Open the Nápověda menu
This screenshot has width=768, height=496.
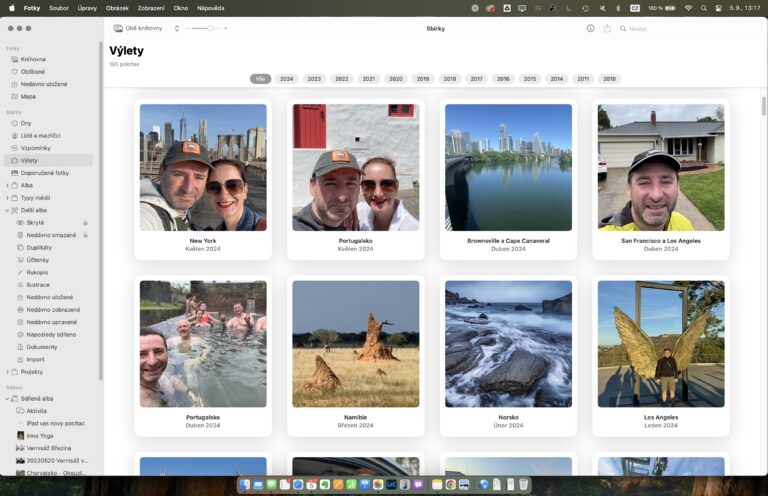[211, 8]
